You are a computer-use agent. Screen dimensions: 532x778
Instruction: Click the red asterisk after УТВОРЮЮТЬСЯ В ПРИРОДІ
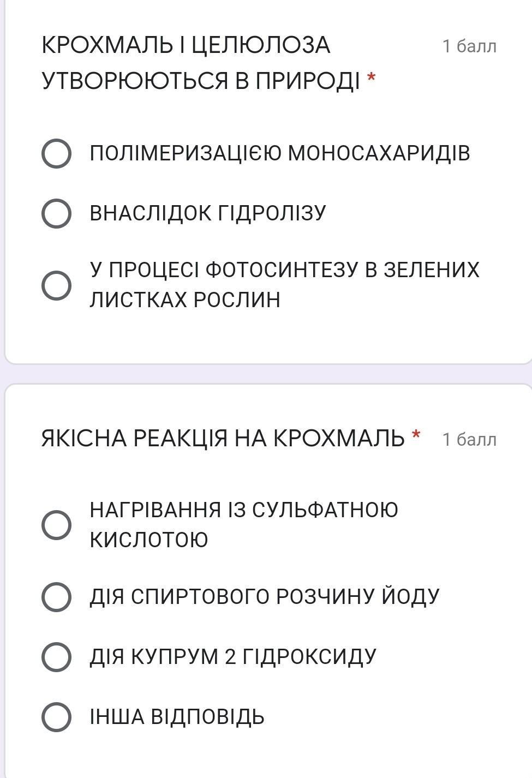click(372, 78)
